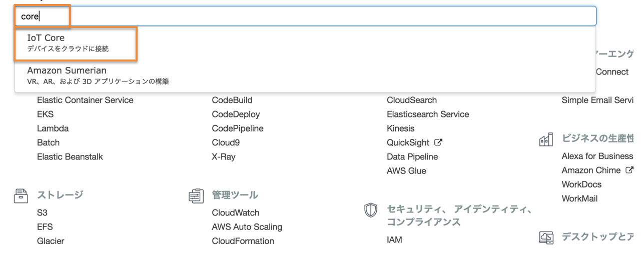Viewport: 644px width, 255px height.
Task: Go to the Lambda service
Action: click(x=53, y=128)
